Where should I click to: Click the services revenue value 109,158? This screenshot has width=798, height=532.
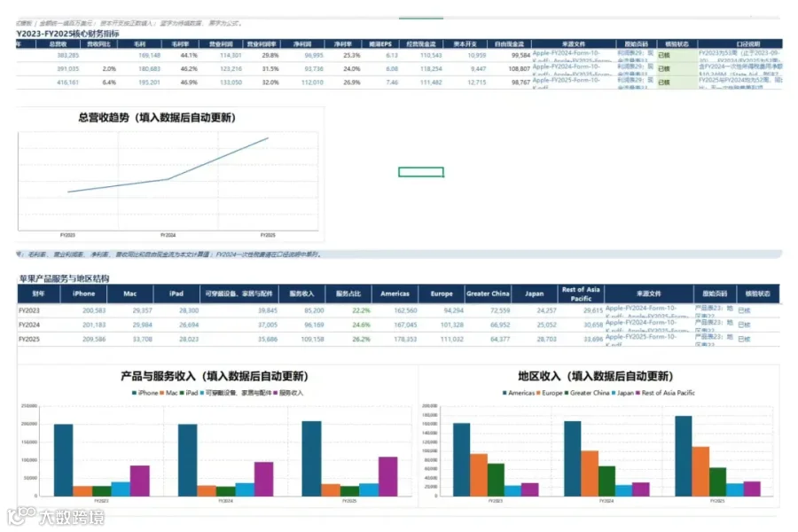[x=312, y=339]
